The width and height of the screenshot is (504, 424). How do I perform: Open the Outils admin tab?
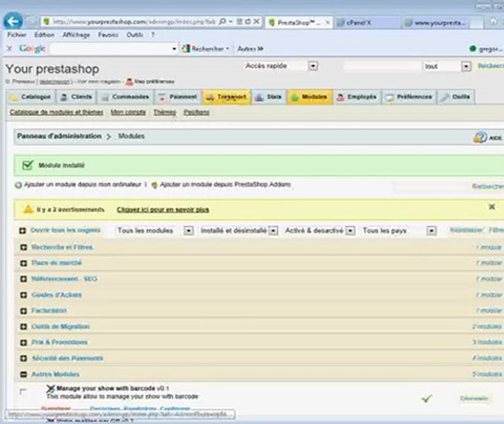456,97
